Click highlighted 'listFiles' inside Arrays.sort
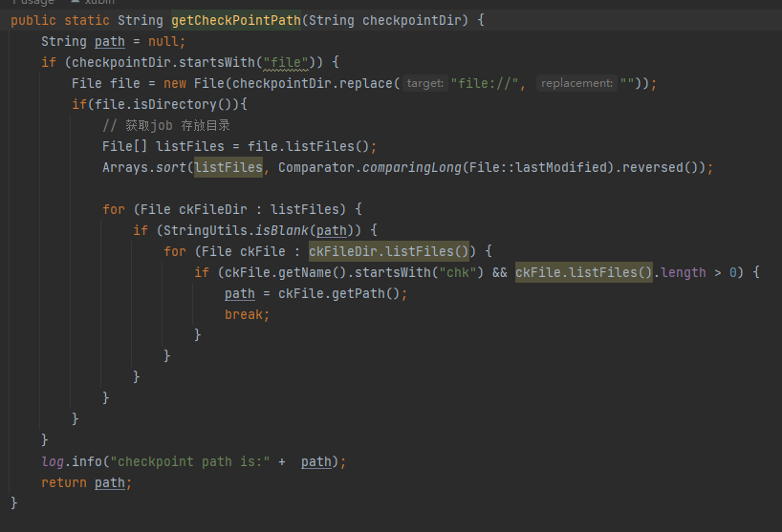 point(228,167)
